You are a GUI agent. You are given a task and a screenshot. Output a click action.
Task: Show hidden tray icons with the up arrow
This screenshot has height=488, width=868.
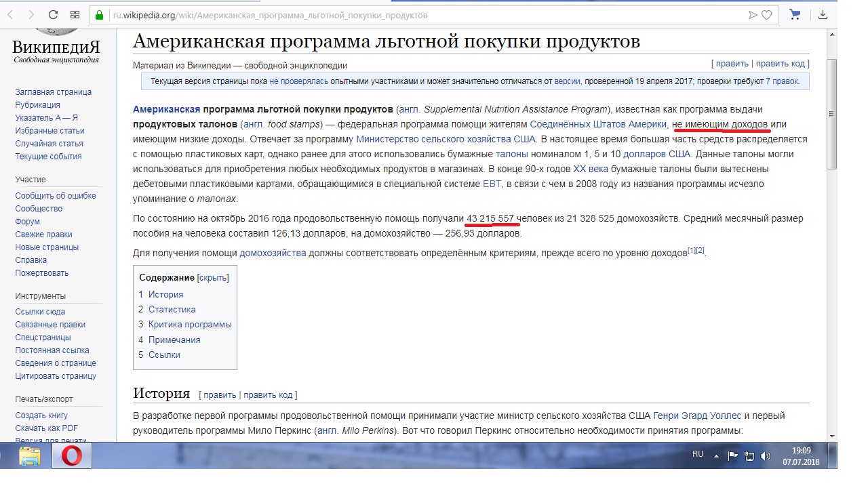(x=716, y=455)
